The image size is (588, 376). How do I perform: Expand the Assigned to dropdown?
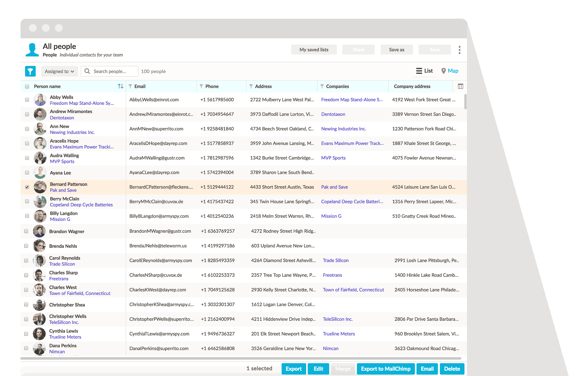tap(59, 71)
